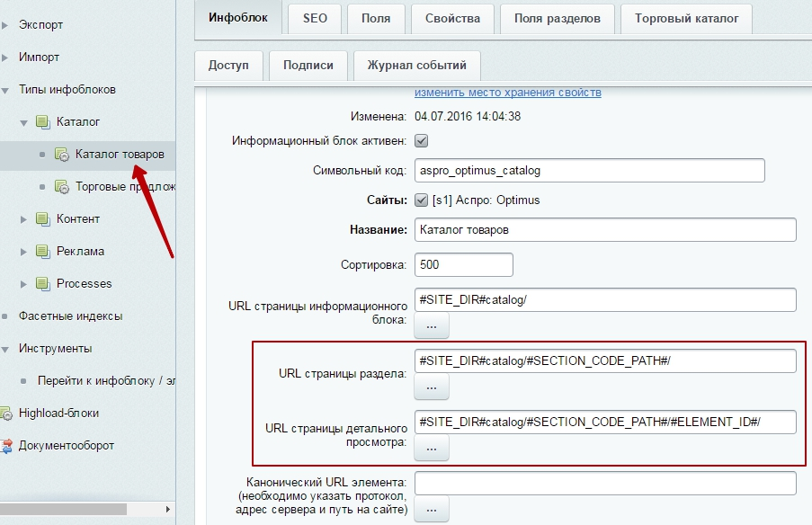Screen dimensions: 812x525
Task: Expand the Экспорт menu arrow
Action: [x=7, y=25]
